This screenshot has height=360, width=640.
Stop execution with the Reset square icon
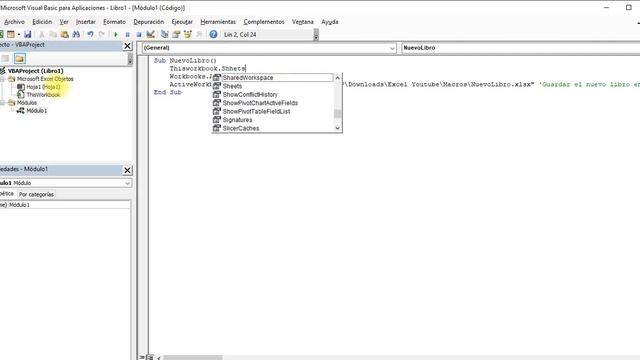tap(139, 35)
